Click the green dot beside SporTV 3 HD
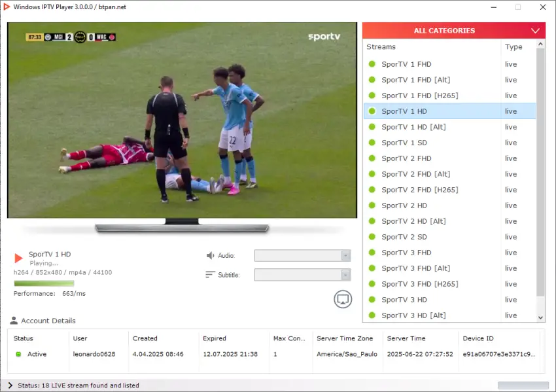Viewport: 556px width, 392px height. tap(372, 300)
